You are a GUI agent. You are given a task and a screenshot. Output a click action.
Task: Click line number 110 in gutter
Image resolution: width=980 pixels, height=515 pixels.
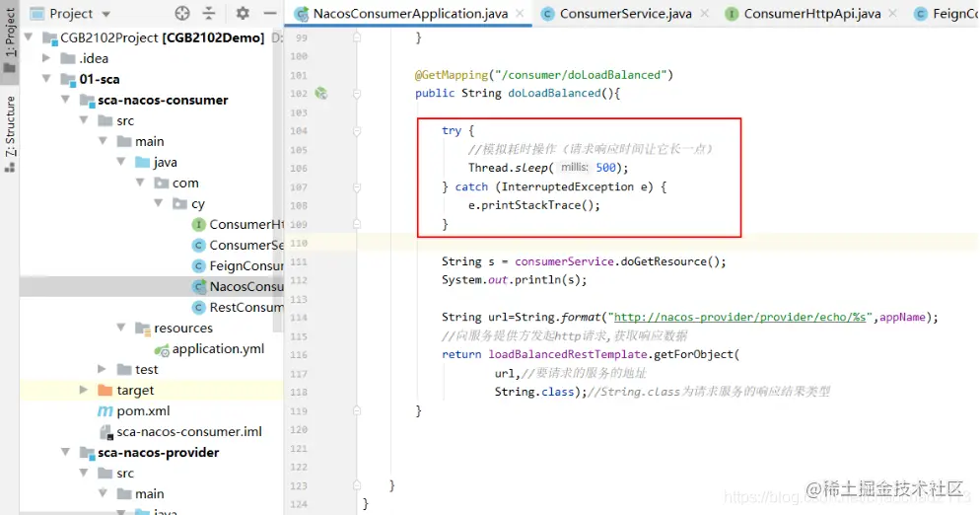pos(299,243)
